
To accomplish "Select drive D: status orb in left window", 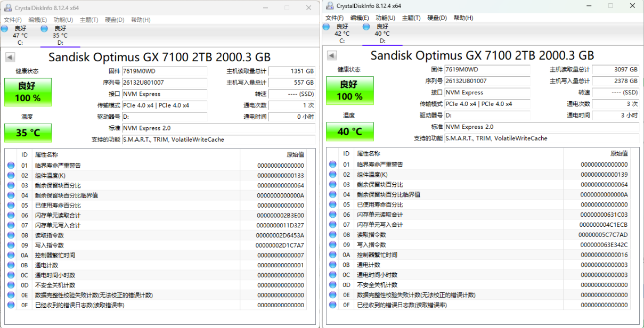I will pos(44,28).
